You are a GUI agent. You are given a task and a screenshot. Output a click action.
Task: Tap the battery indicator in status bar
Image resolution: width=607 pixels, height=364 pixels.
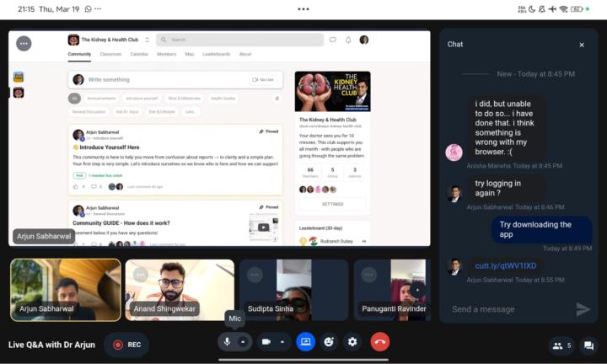[x=577, y=9]
